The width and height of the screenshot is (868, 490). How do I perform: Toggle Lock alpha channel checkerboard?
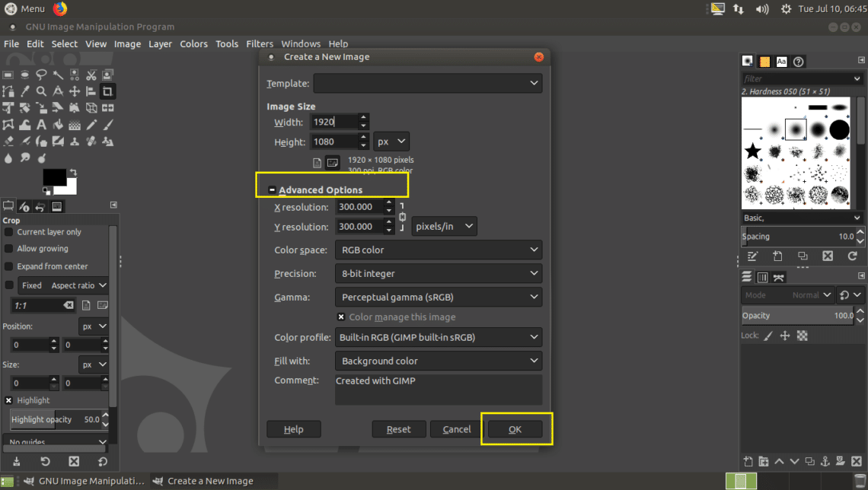[x=802, y=336]
